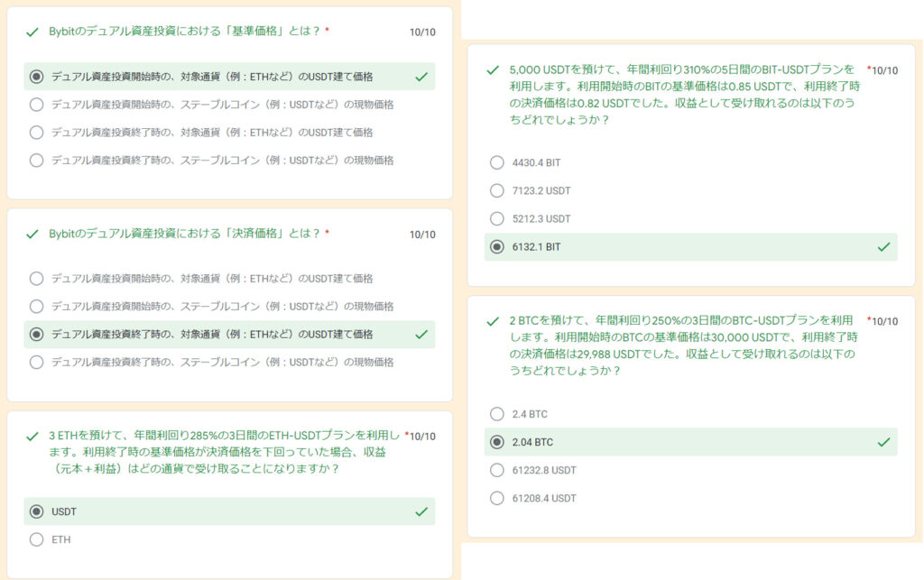
Task: Click green check beside 基準価格 question title
Action: point(32,32)
